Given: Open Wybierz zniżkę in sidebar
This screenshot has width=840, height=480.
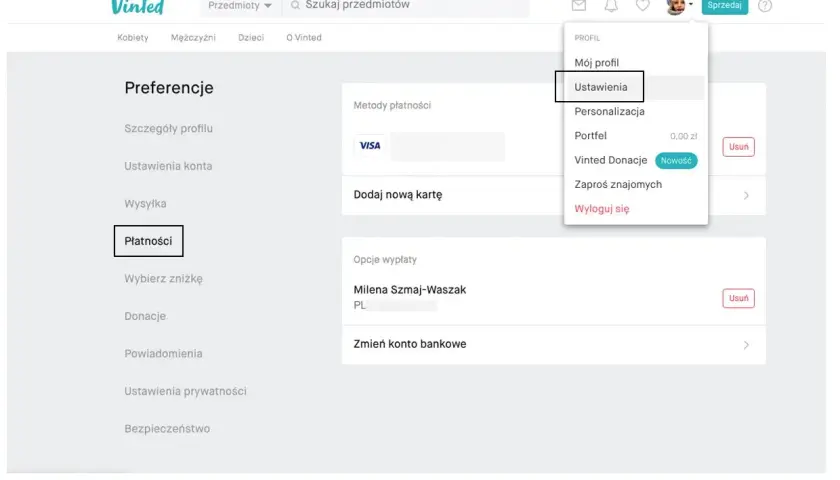Looking at the screenshot, I should (163, 279).
